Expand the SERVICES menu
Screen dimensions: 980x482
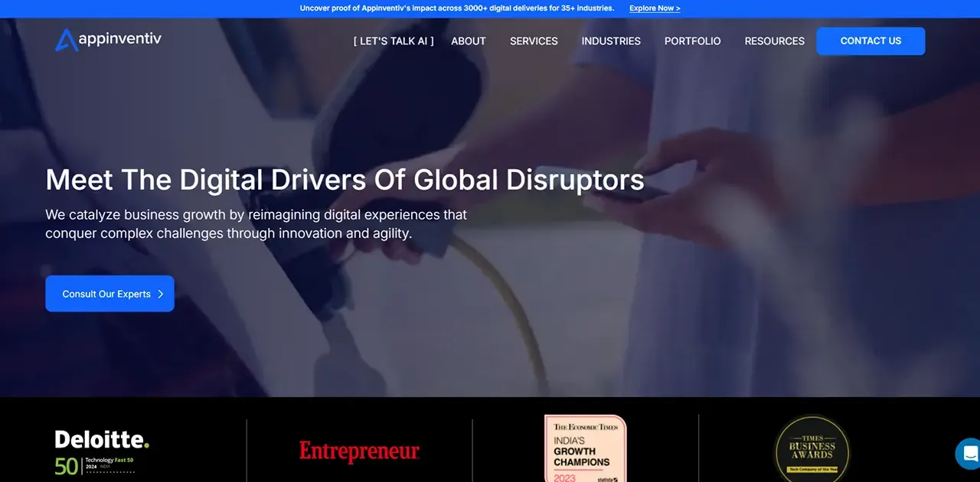534,41
